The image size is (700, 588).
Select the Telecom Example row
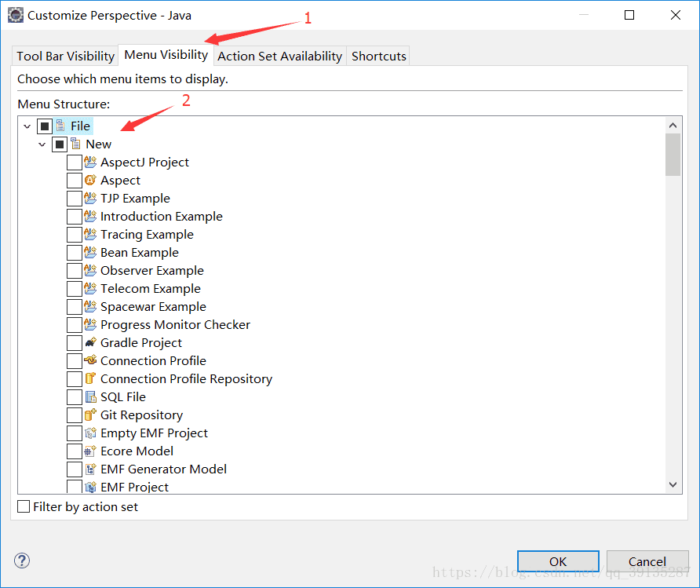(150, 288)
